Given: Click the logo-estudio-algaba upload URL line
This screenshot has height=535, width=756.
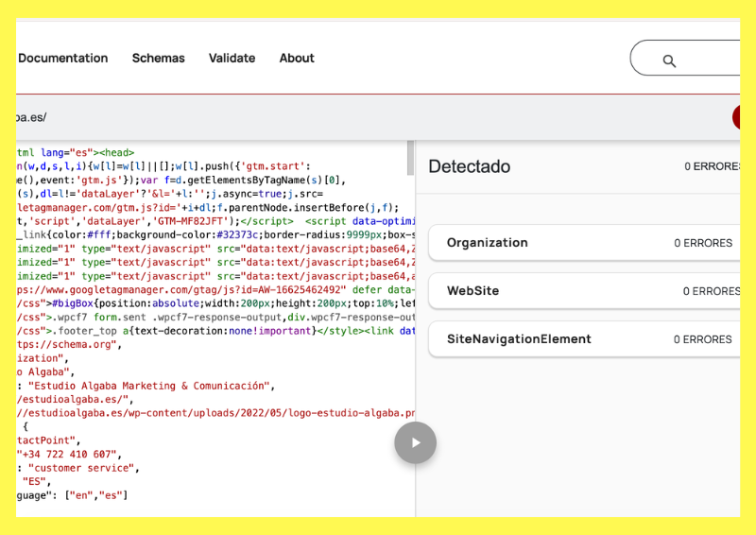Looking at the screenshot, I should tap(215, 413).
